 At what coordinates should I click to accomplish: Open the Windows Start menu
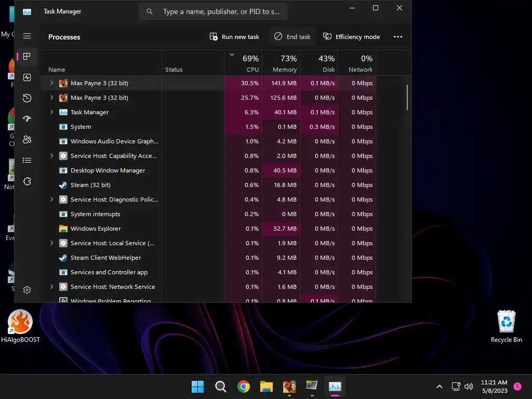197,387
